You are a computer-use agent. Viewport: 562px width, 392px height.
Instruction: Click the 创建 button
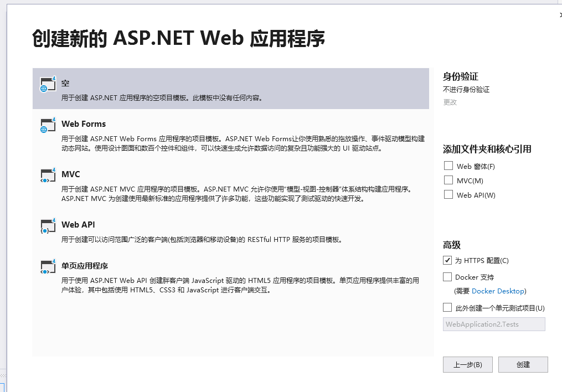click(x=523, y=364)
